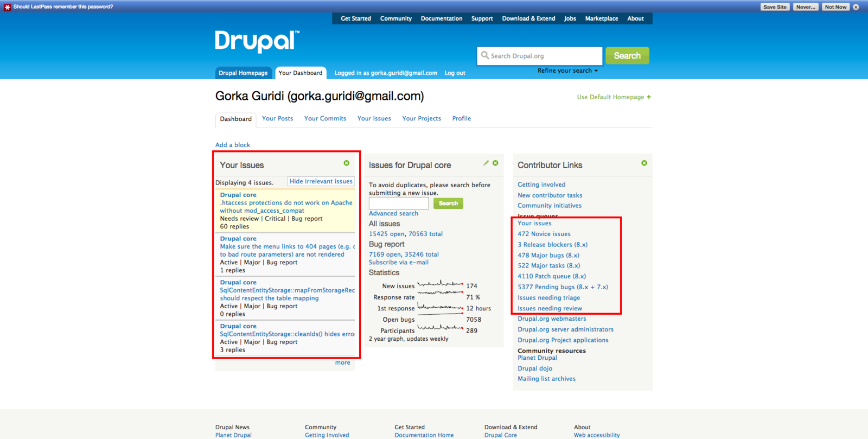Expand Refine your search options
868x439 pixels.
[567, 71]
